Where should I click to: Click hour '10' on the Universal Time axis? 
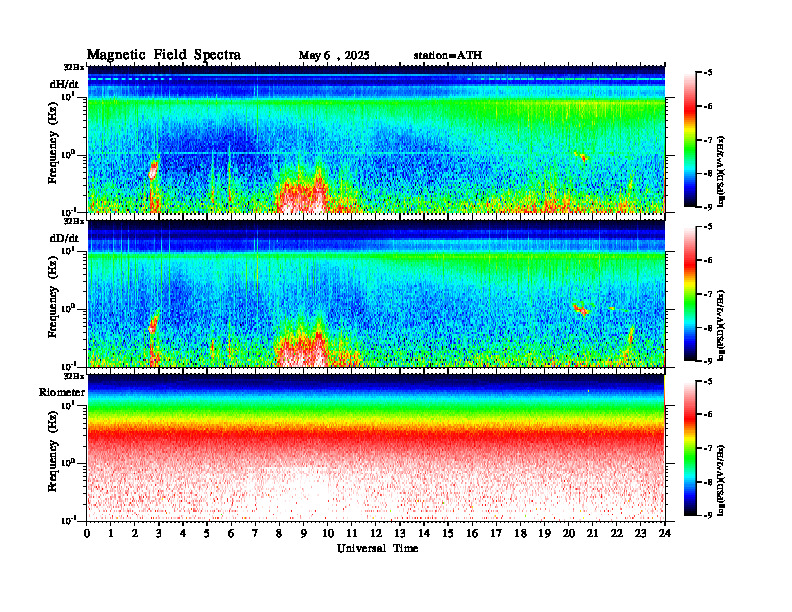coord(328,534)
